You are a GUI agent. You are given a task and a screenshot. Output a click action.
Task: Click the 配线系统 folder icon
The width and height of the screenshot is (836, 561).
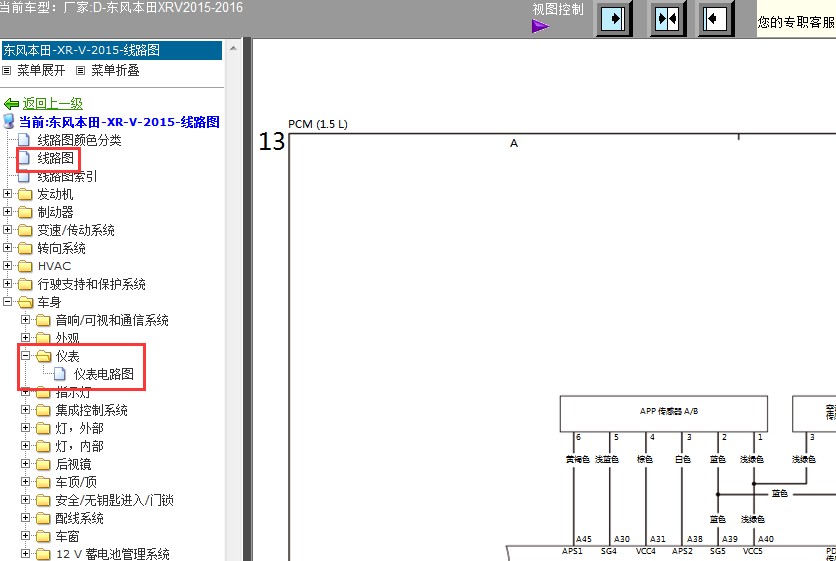pos(43,518)
